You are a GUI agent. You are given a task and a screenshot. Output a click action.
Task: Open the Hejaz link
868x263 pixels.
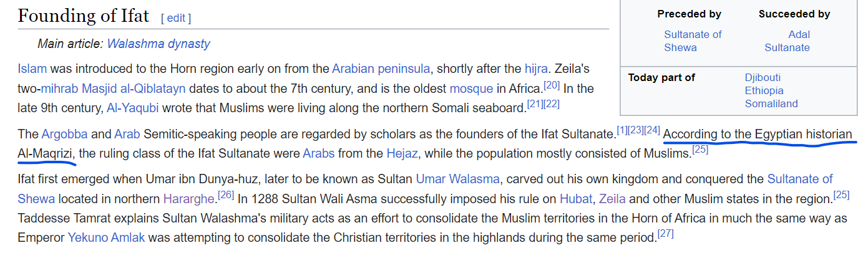coord(402,153)
